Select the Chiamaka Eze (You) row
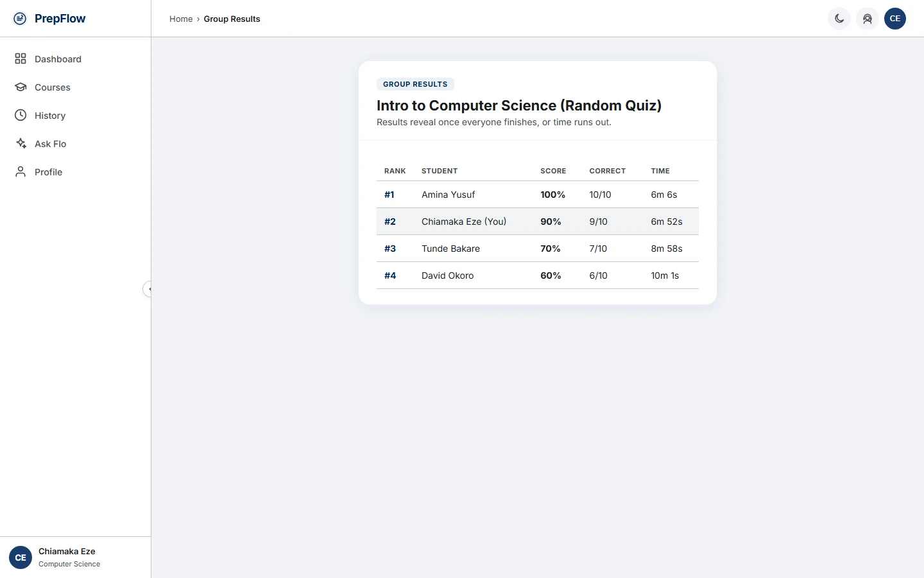The height and width of the screenshot is (578, 924). coord(538,222)
